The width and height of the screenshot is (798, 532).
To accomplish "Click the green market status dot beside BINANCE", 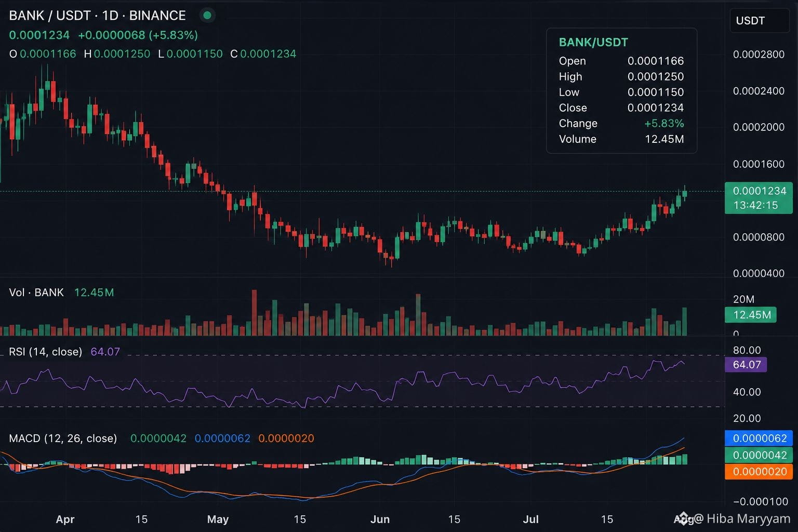I will pos(207,16).
